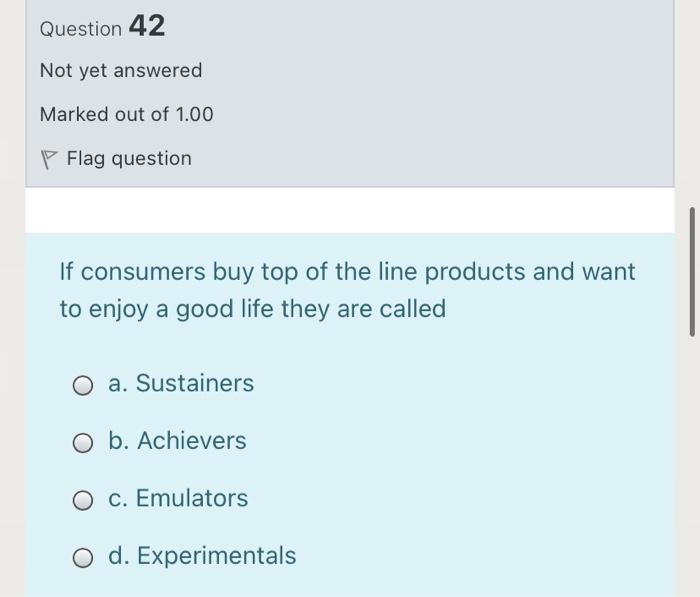Click the Achievers answer label
This screenshot has width=700, height=597.
[x=190, y=441]
